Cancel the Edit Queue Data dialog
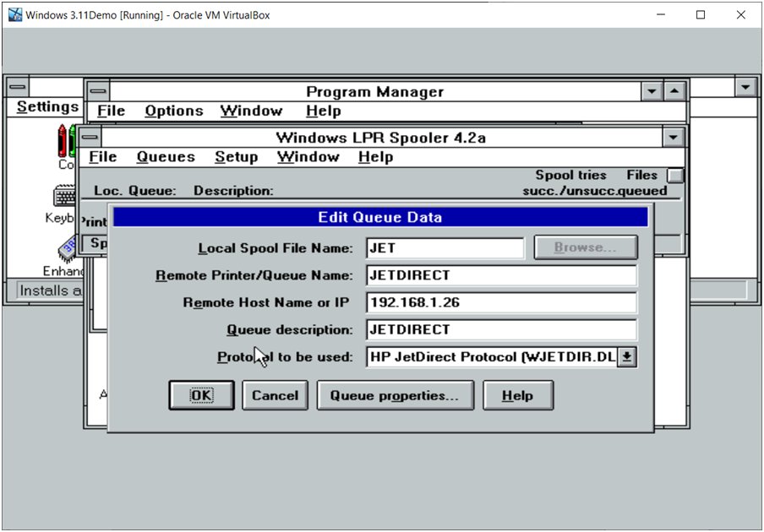 (275, 395)
